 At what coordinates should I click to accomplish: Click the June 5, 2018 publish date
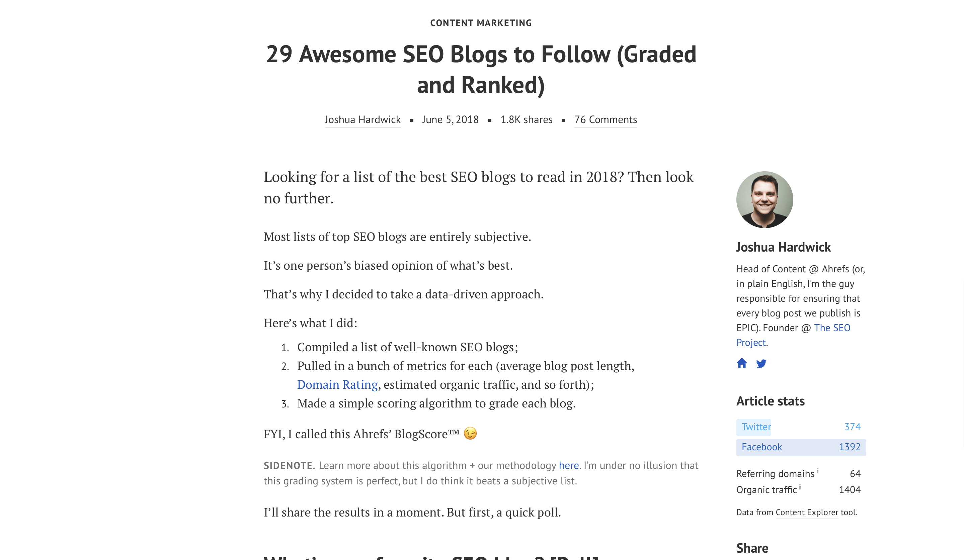(450, 120)
